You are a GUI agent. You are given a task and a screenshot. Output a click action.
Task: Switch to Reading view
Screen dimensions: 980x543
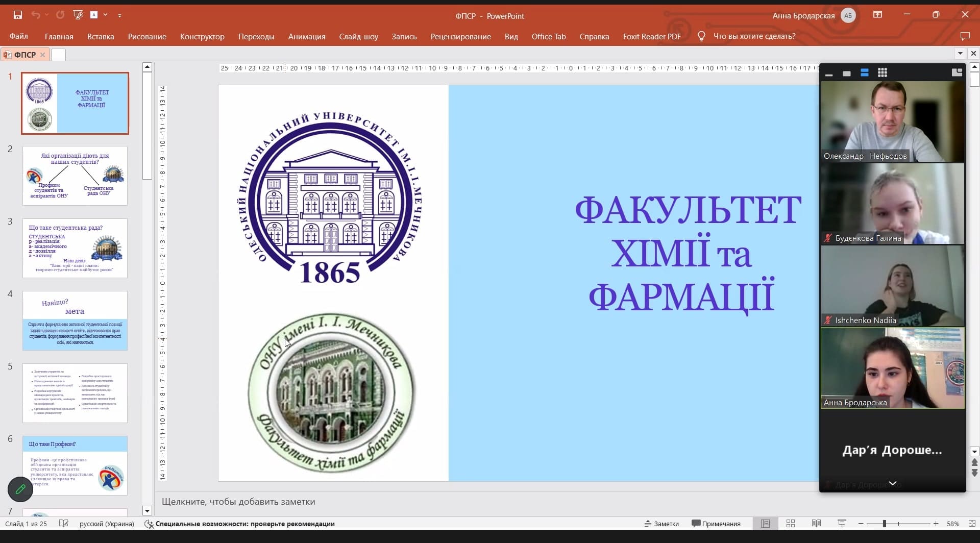click(816, 524)
